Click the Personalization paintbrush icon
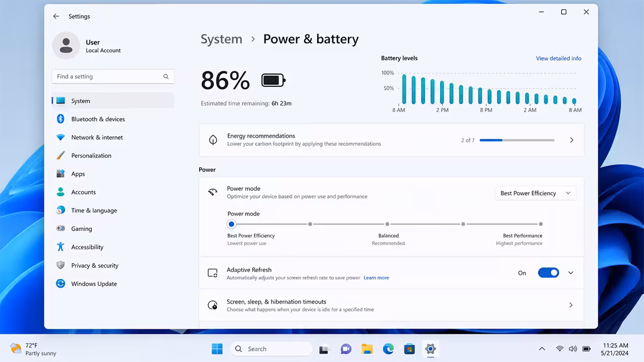This screenshot has width=644, height=362. click(x=61, y=156)
